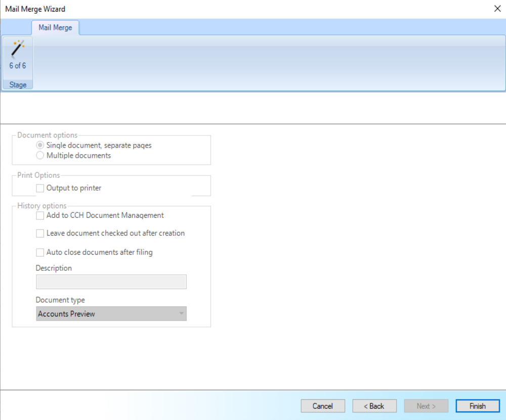
Task: Check Leave document checked out after creation
Action: [x=40, y=234]
